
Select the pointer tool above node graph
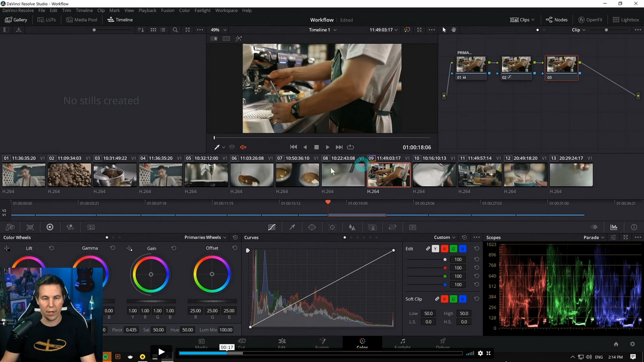(444, 30)
